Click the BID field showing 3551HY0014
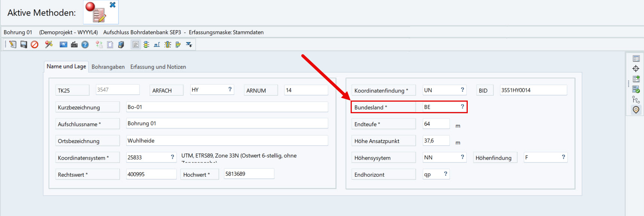The height and width of the screenshot is (216, 644). [x=534, y=90]
